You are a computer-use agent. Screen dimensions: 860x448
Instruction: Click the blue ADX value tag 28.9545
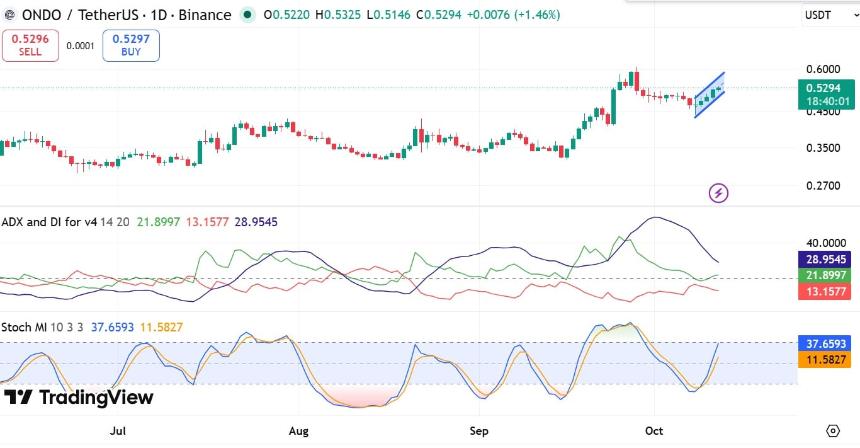[x=825, y=259]
